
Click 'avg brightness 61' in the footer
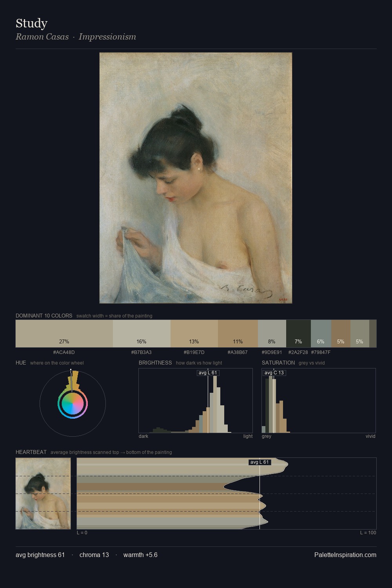click(40, 555)
